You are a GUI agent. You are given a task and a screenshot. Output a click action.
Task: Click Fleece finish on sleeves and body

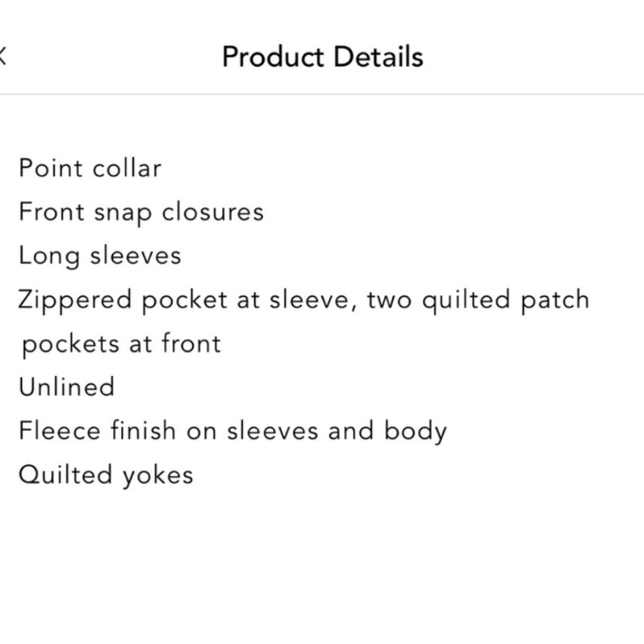click(232, 431)
